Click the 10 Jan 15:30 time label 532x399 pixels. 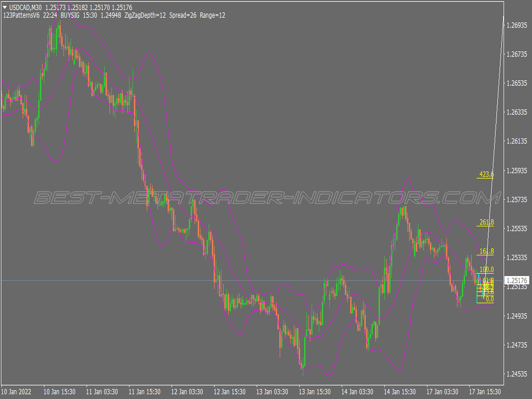pyautogui.click(x=59, y=392)
